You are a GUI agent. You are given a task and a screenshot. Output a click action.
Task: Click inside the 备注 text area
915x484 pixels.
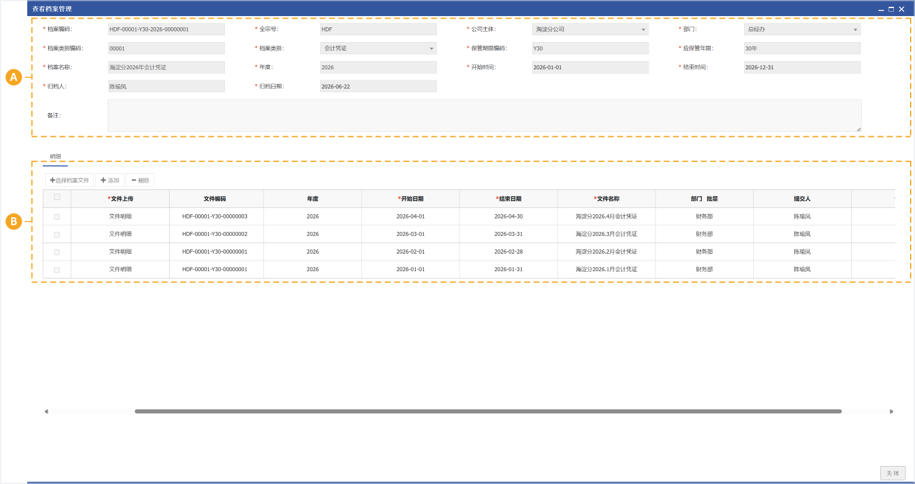click(484, 115)
